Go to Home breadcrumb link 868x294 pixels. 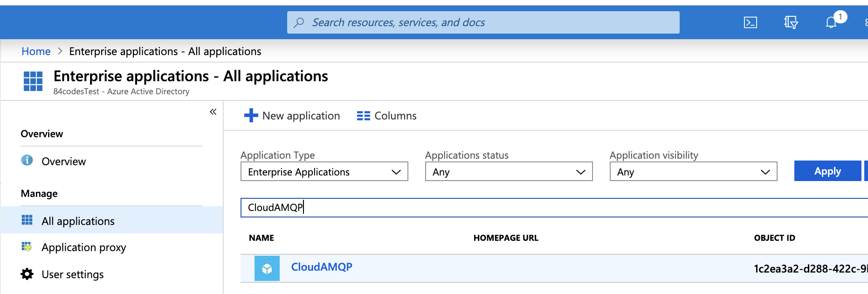click(x=36, y=51)
